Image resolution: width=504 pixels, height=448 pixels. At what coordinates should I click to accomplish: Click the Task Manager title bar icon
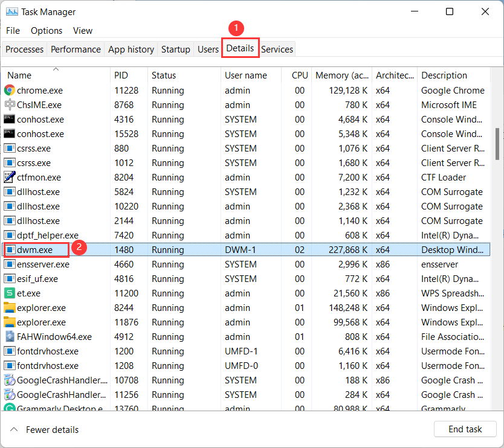[11, 11]
